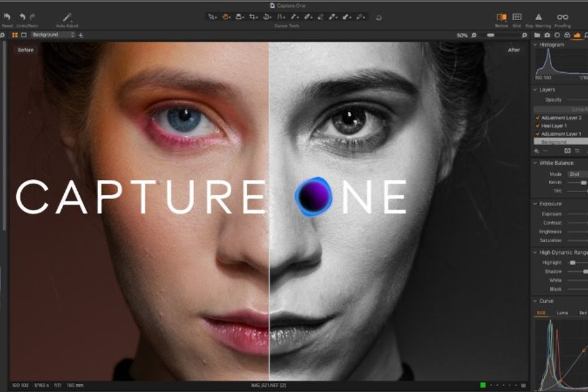Click the ISO 100 readout below the image
Image resolution: width=588 pixels, height=392 pixels.
[21, 385]
